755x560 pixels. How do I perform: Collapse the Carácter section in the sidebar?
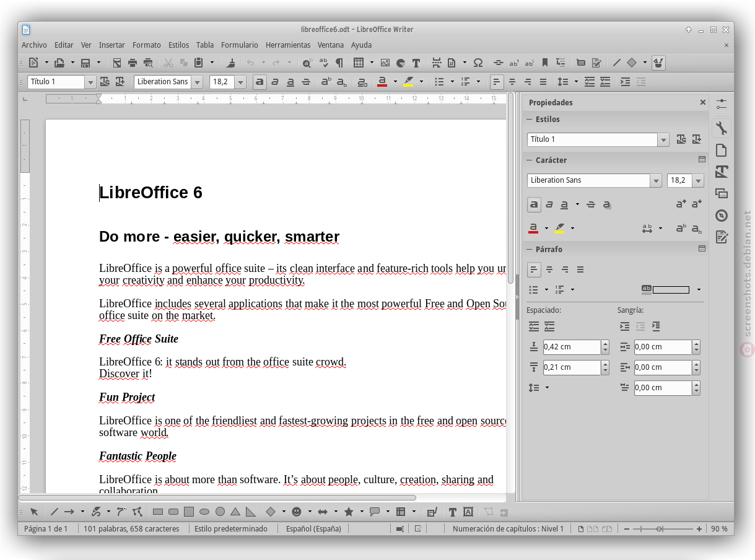click(x=530, y=160)
